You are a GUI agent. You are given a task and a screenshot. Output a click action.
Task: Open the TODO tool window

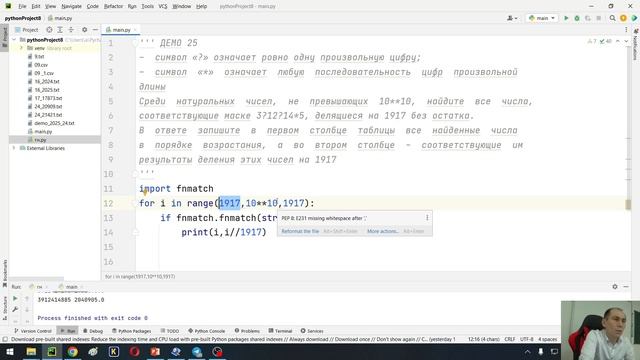click(170, 331)
